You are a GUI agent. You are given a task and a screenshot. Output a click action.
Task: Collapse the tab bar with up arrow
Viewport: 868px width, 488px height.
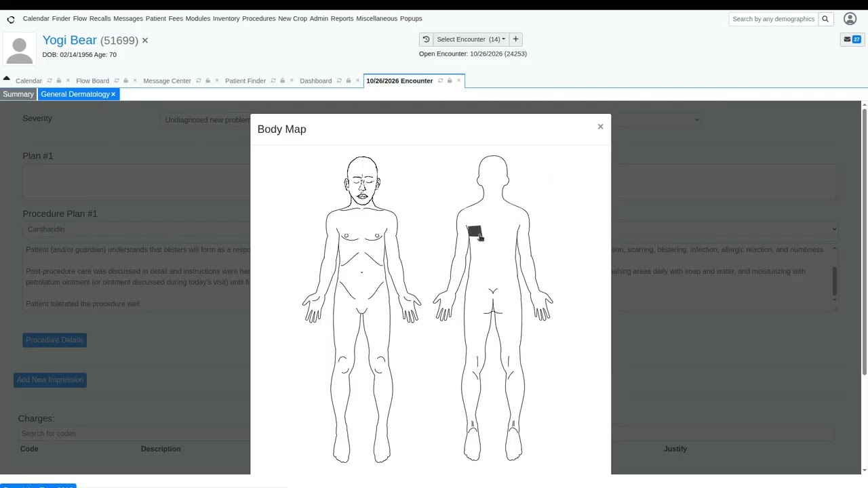tap(6, 79)
